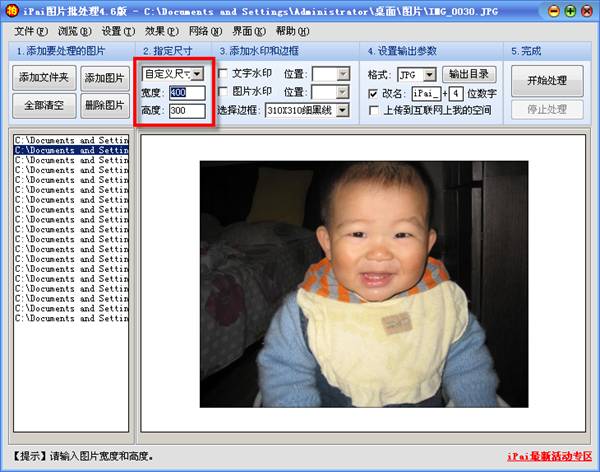Screen dimensions: 600x472
Task: Open the 文件(F) menu
Action: [x=31, y=31]
